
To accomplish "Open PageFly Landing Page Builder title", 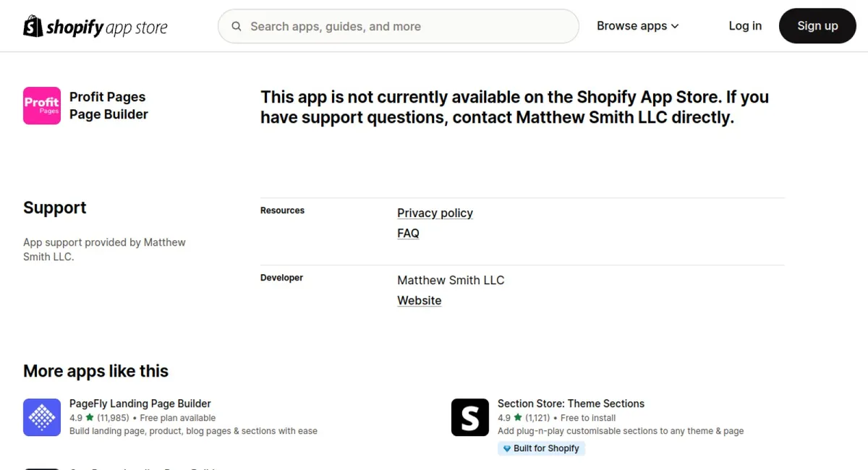I will [x=140, y=403].
